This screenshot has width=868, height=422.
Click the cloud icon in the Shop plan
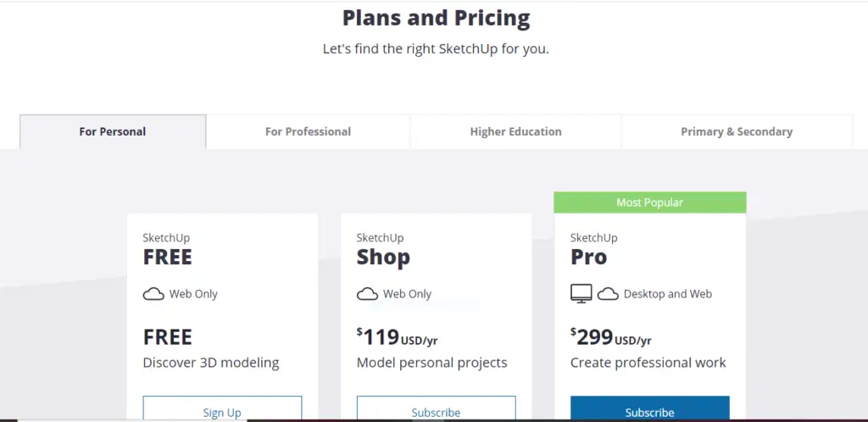pyautogui.click(x=367, y=294)
